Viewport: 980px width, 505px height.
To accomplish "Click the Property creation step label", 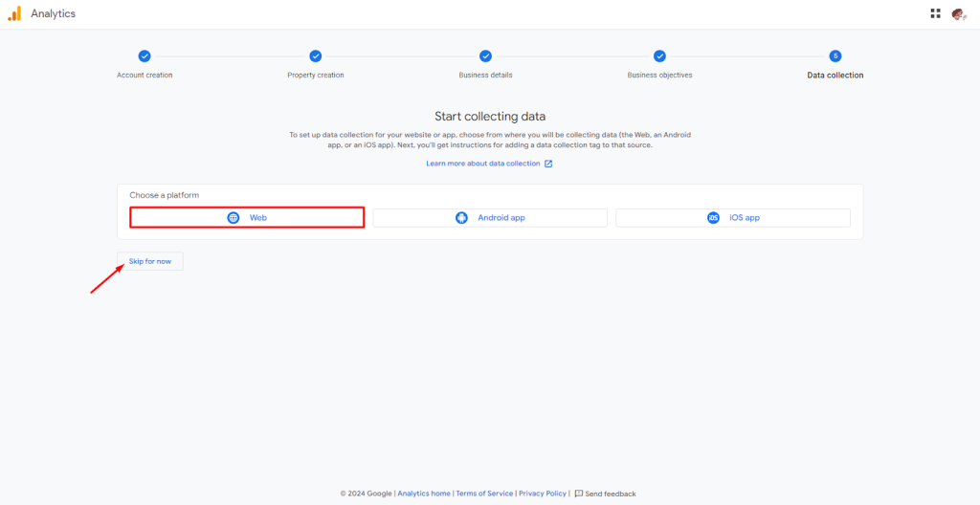I will [316, 75].
